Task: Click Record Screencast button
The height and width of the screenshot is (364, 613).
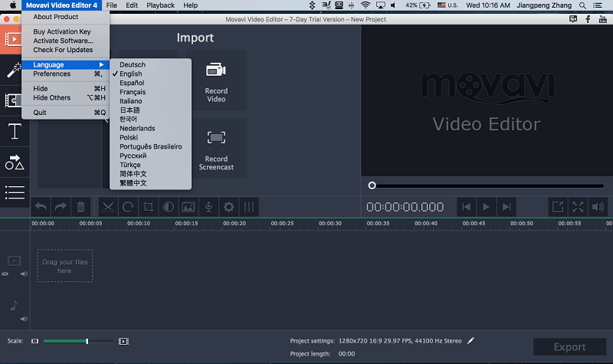Action: [x=216, y=149]
